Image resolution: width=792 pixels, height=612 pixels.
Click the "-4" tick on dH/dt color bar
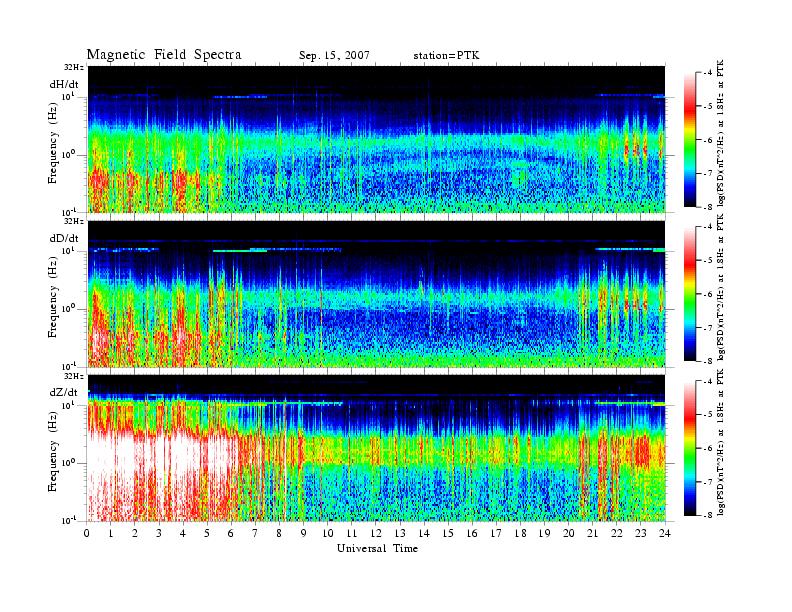click(708, 73)
